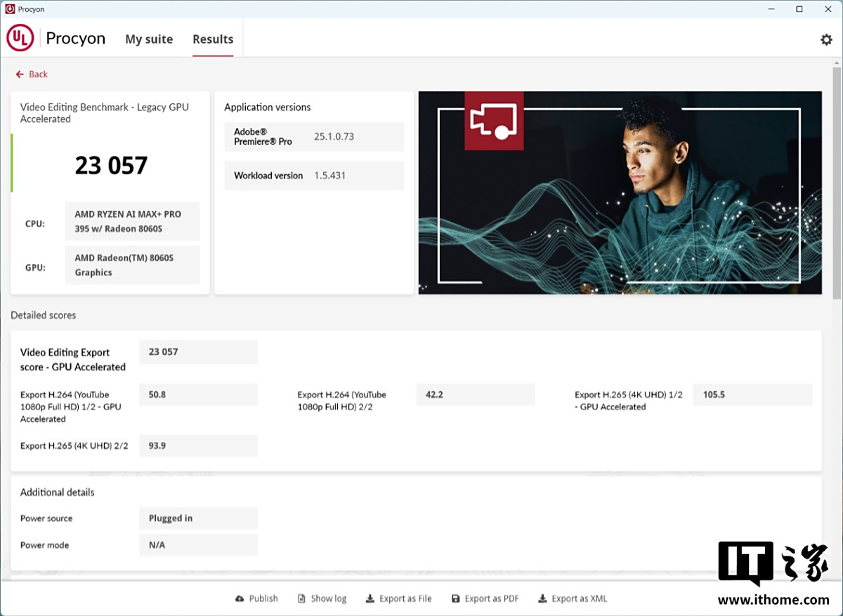Click the Publish cloud upload icon
Image resolution: width=843 pixels, height=616 pixels.
240,599
